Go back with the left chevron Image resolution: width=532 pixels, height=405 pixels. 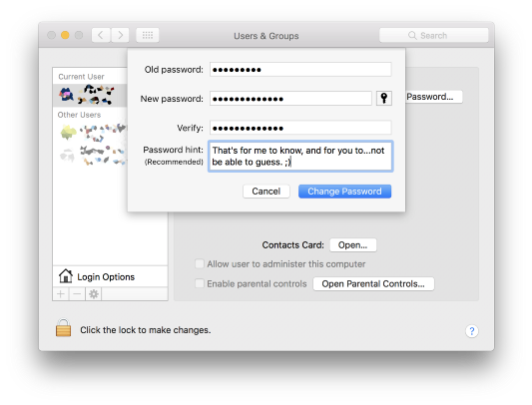(x=101, y=35)
